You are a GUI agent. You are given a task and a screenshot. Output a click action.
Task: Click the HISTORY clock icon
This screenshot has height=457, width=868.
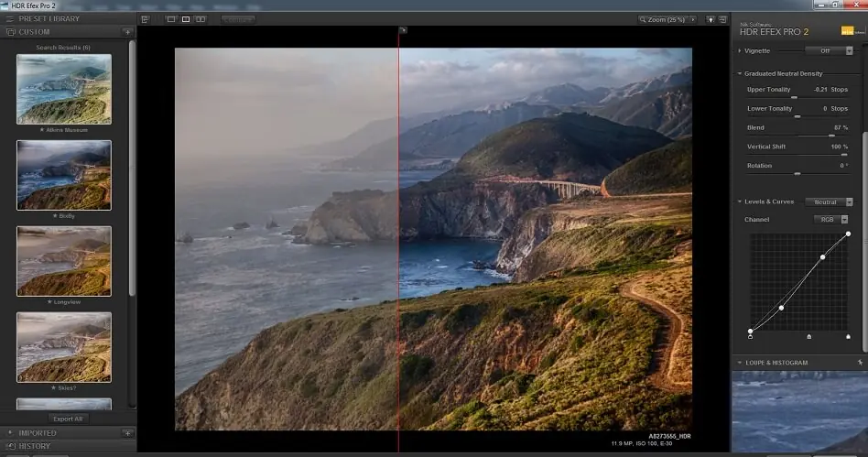click(x=10, y=446)
